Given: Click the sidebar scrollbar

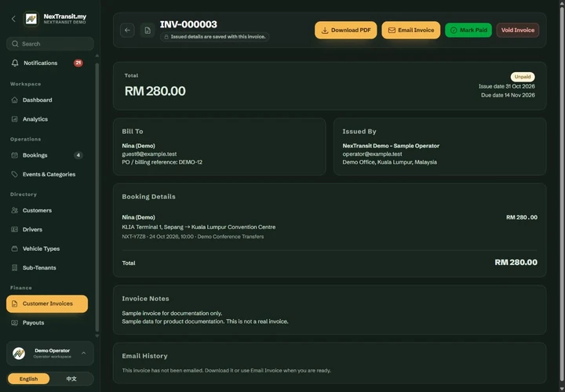Looking at the screenshot, I should pyautogui.click(x=97, y=197).
